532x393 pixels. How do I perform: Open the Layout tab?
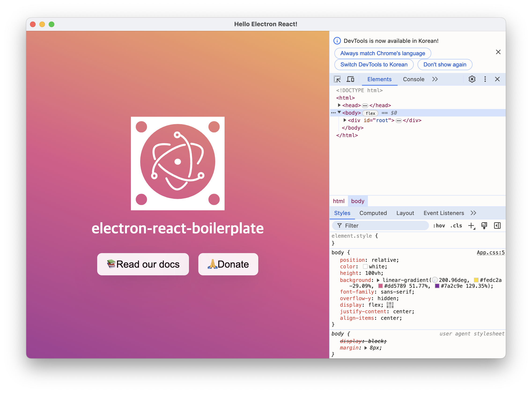click(x=405, y=213)
